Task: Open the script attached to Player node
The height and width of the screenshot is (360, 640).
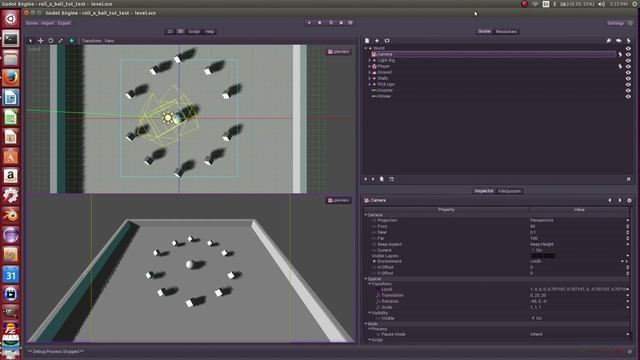Action: (x=620, y=66)
